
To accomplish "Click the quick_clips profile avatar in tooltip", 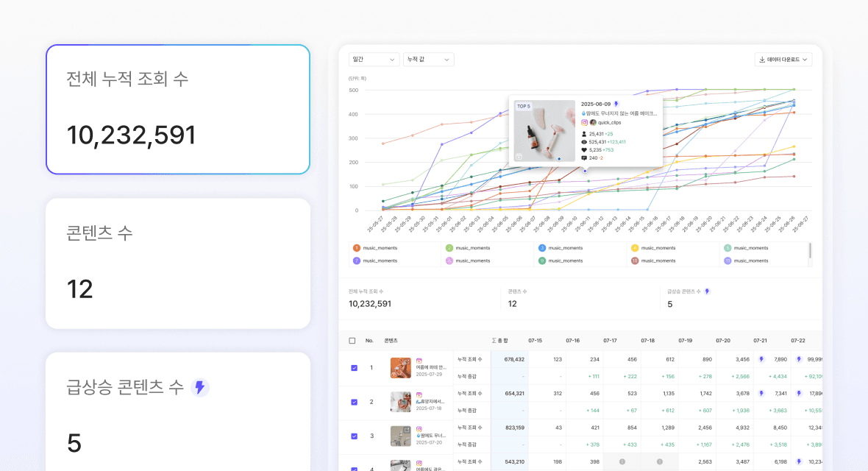I will click(x=593, y=122).
